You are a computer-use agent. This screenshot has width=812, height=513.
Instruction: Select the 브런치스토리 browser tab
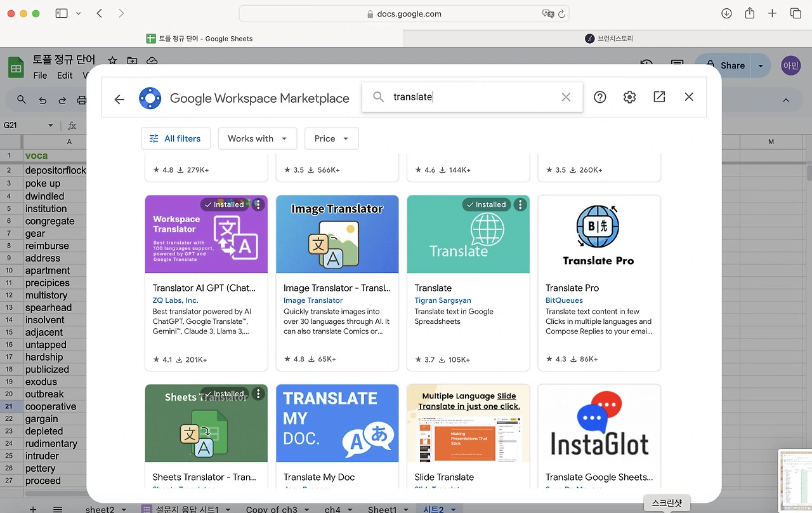point(608,38)
